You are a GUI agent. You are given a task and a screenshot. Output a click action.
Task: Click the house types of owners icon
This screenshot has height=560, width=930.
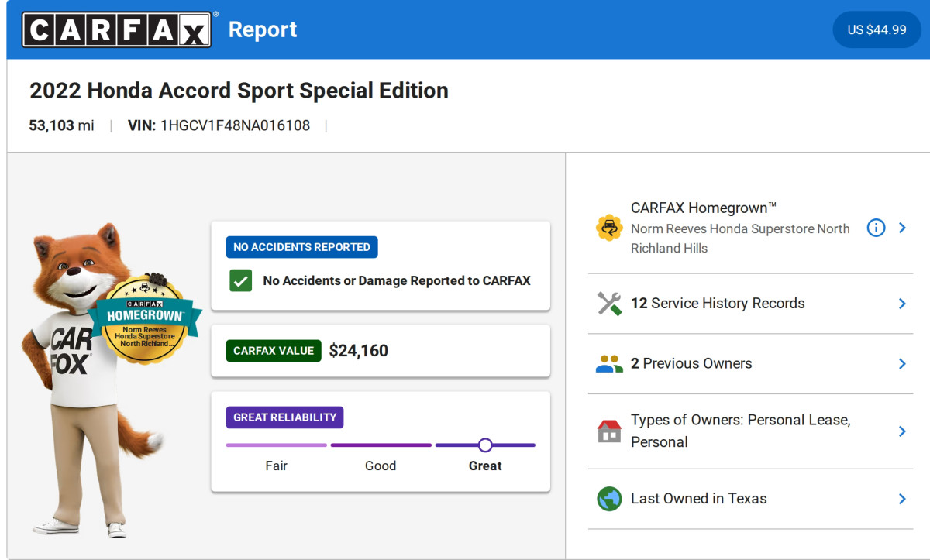point(609,431)
